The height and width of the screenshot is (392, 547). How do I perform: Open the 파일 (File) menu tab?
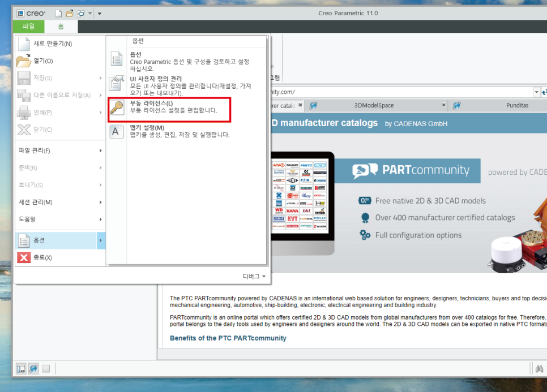pyautogui.click(x=29, y=27)
